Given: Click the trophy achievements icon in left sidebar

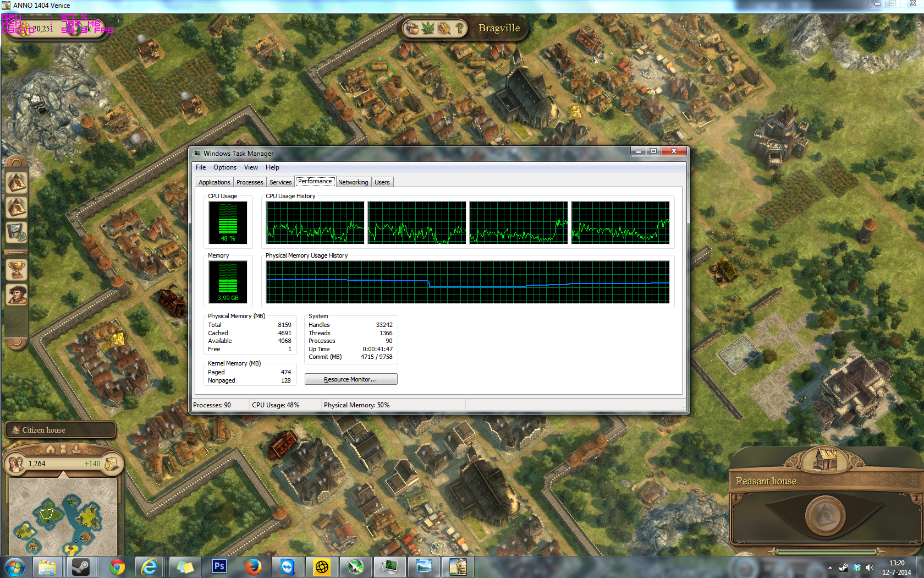Looking at the screenshot, I should point(16,269).
